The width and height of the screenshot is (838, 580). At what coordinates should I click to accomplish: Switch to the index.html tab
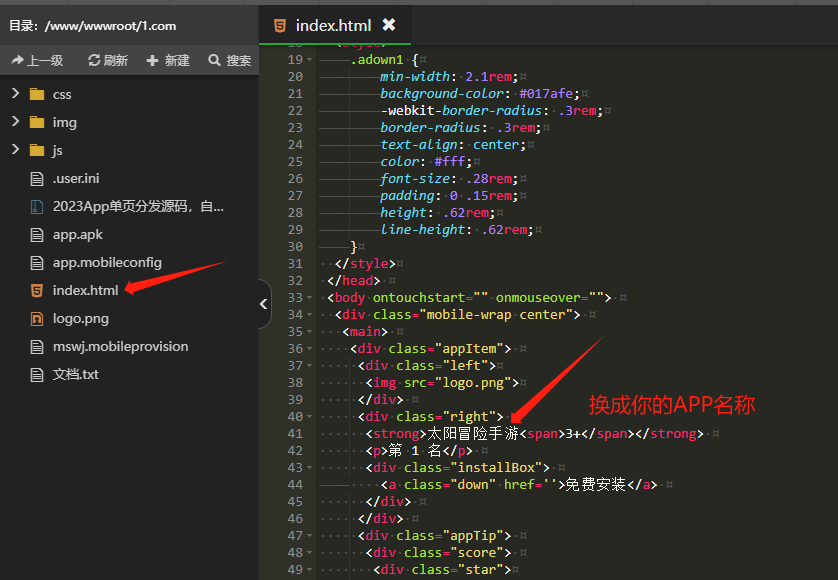click(x=335, y=25)
